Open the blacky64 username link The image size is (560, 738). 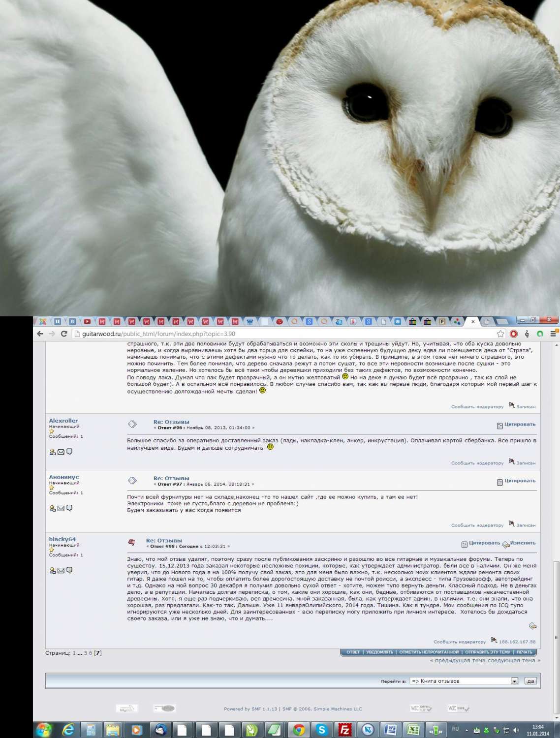(62, 539)
